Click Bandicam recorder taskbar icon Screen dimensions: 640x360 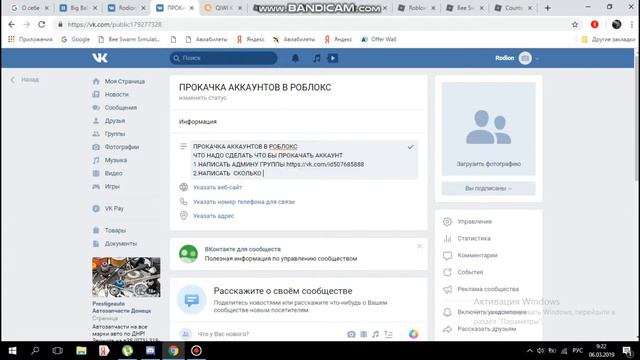pos(196,351)
